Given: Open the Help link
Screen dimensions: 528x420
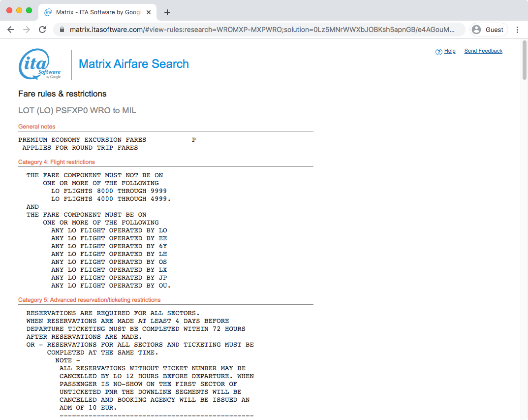Looking at the screenshot, I should coord(450,51).
